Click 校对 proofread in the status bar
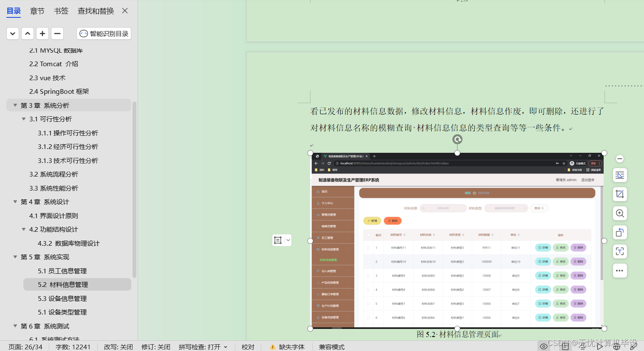The height and width of the screenshot is (351, 644). click(248, 347)
